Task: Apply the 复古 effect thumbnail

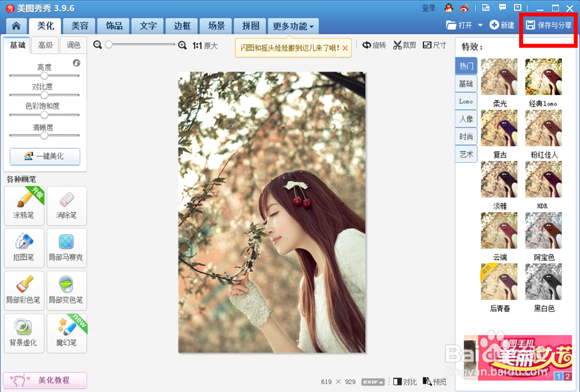Action: click(499, 128)
